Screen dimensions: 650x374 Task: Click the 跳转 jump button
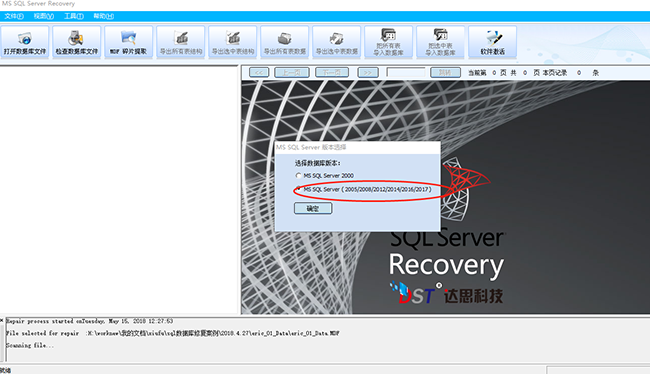coord(445,73)
